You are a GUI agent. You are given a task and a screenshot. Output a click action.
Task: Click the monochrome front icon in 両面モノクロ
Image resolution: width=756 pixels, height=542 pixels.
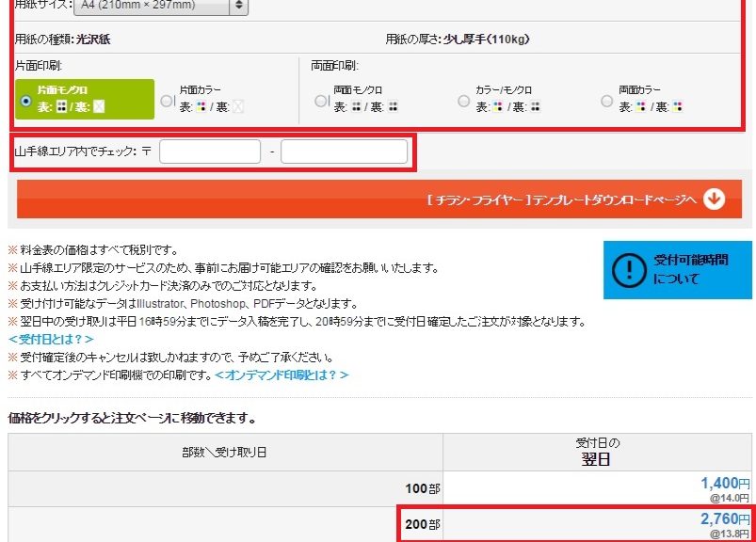pos(357,107)
